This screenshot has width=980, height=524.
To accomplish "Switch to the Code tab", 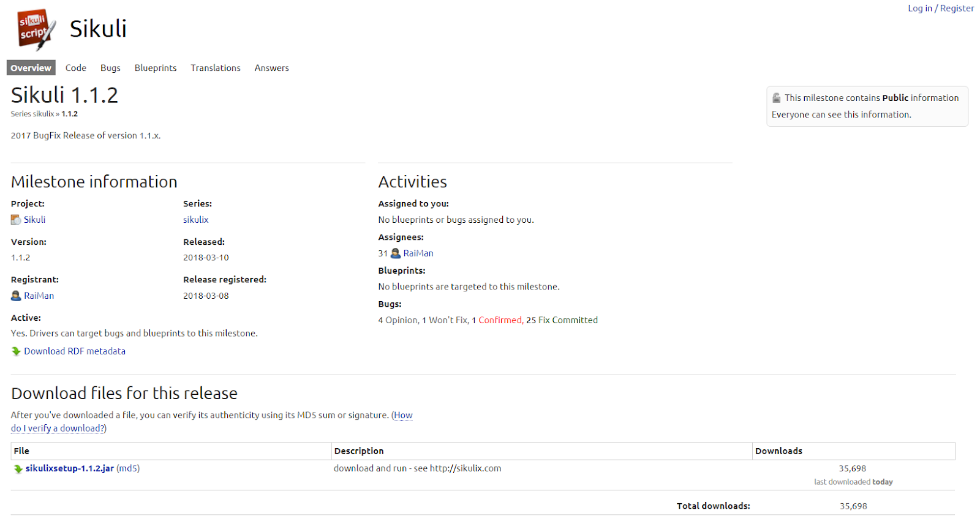I will tap(76, 68).
